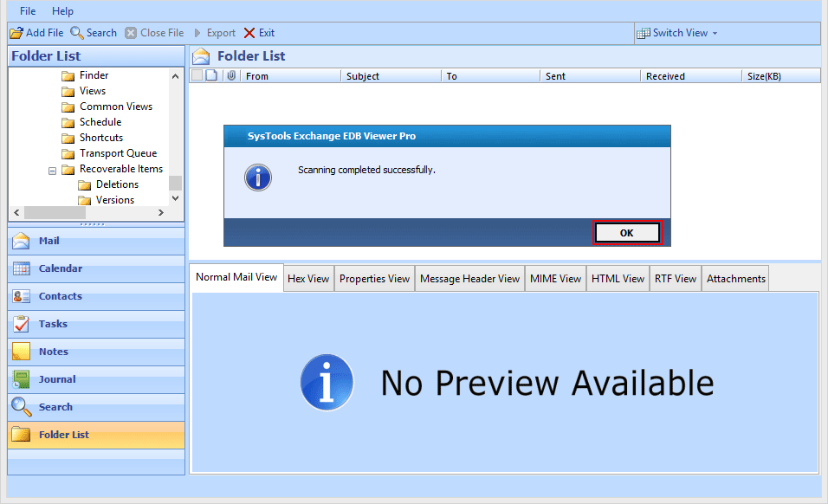The height and width of the screenshot is (504, 828).
Task: Switch to the RTF View tab
Action: click(676, 279)
